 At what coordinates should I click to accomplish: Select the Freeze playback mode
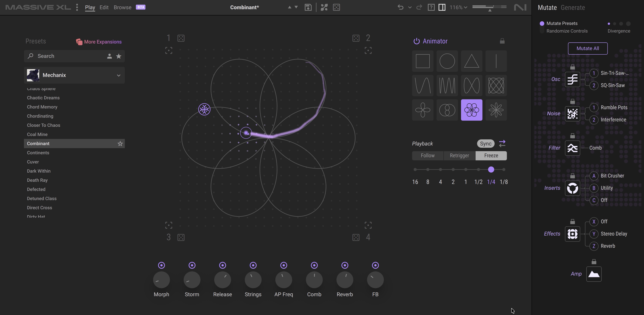coord(491,156)
